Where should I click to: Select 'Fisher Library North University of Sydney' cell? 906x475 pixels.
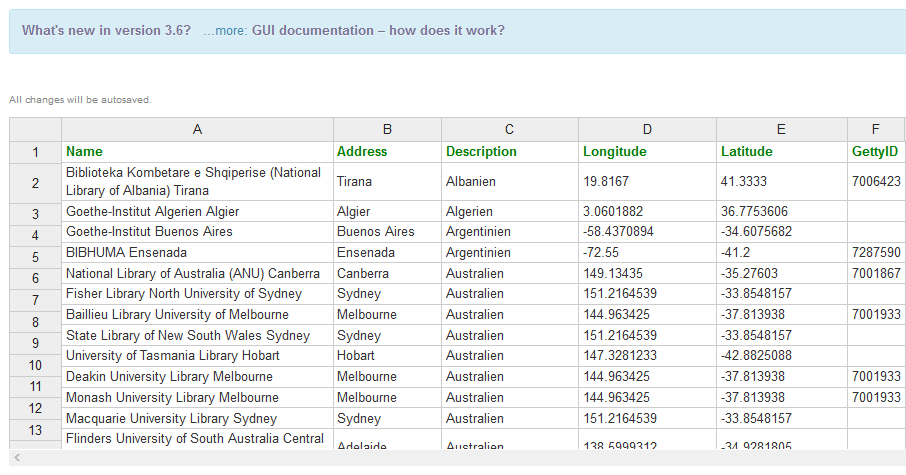[197, 294]
